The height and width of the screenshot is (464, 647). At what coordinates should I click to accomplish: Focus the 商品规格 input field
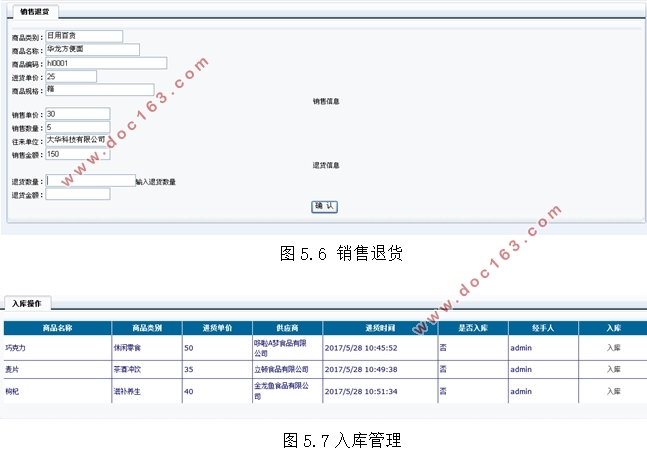coord(100,90)
